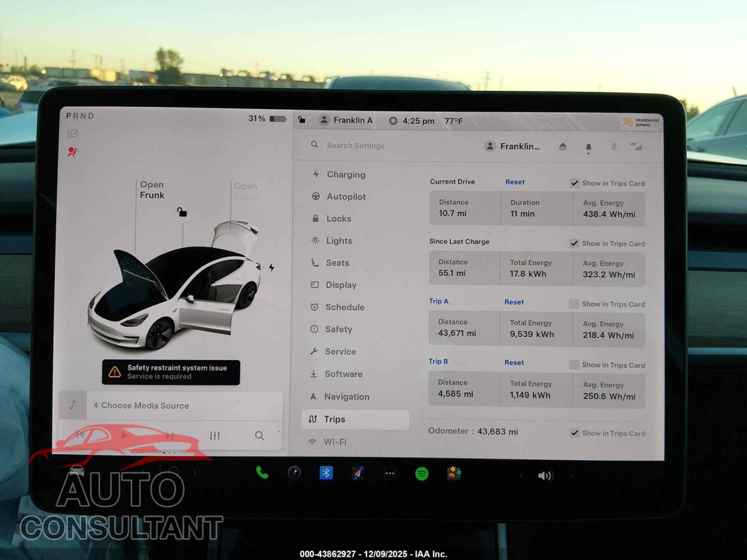Open Franklin profile in settings header

click(512, 146)
